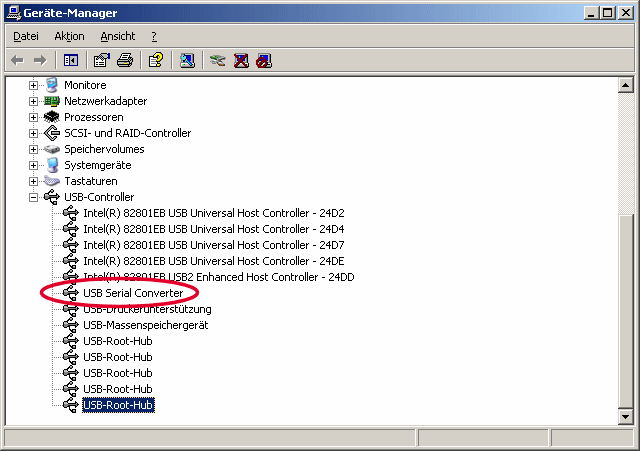Viewport: 640px width, 451px height.
Task: Click the scrollbar down arrow
Action: tap(626, 417)
